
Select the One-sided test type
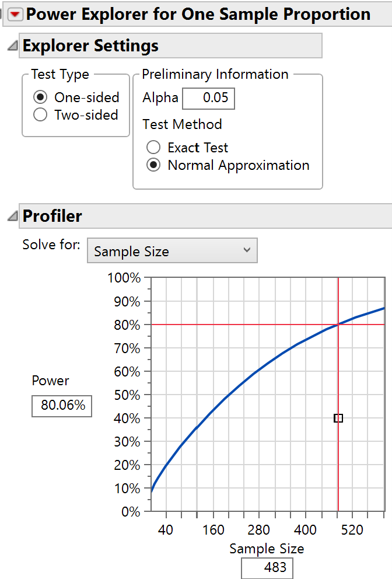coord(40,97)
